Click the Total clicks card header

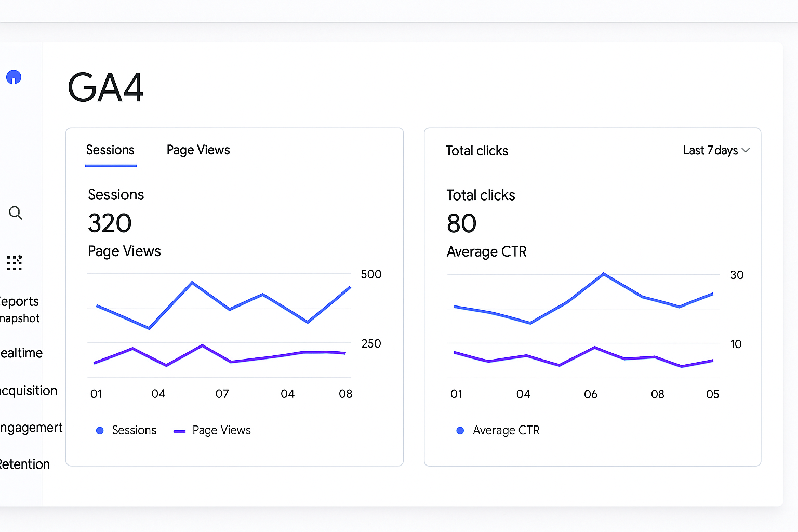[477, 151]
